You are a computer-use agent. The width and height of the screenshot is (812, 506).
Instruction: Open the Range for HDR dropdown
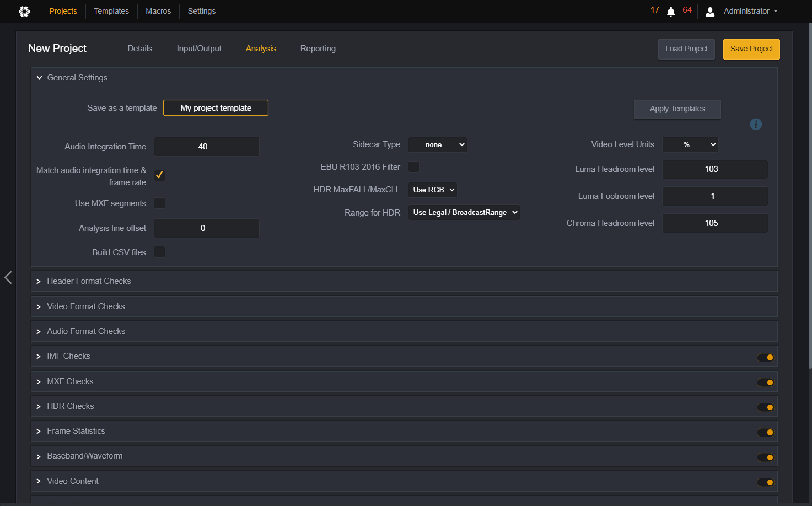coord(464,212)
